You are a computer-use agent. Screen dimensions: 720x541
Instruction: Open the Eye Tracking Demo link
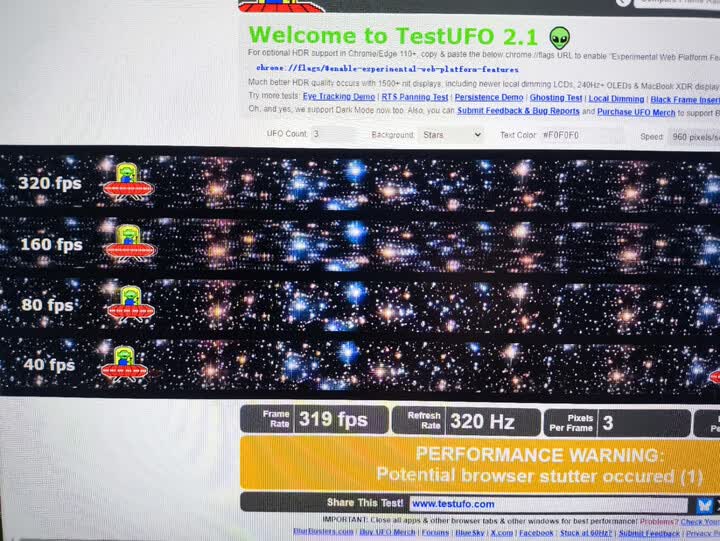pos(339,96)
